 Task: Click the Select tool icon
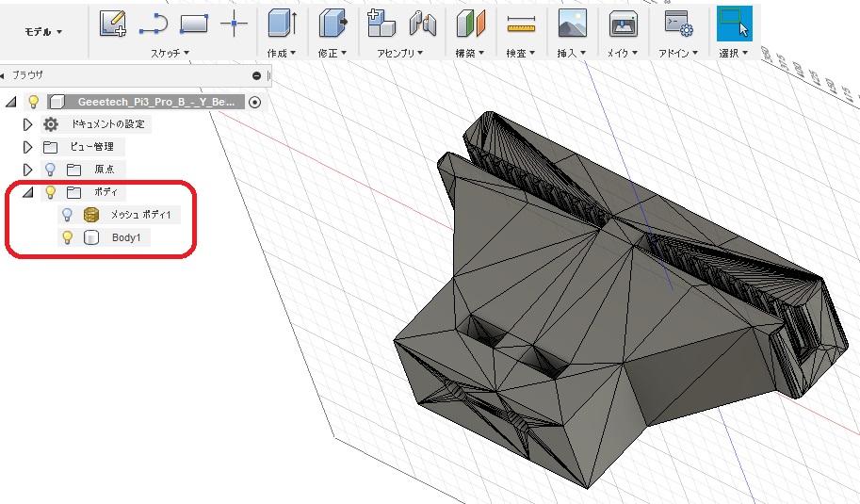[x=735, y=24]
